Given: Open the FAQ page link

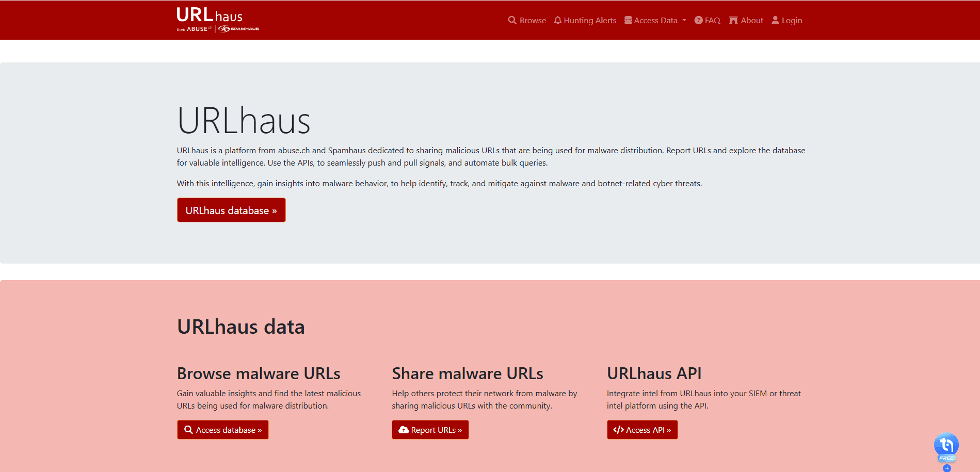Looking at the screenshot, I should point(712,21).
